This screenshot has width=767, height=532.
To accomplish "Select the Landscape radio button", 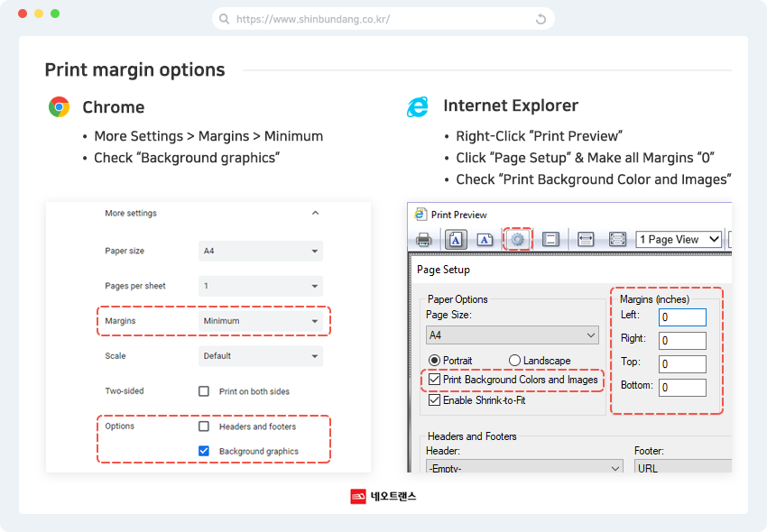I will (514, 361).
